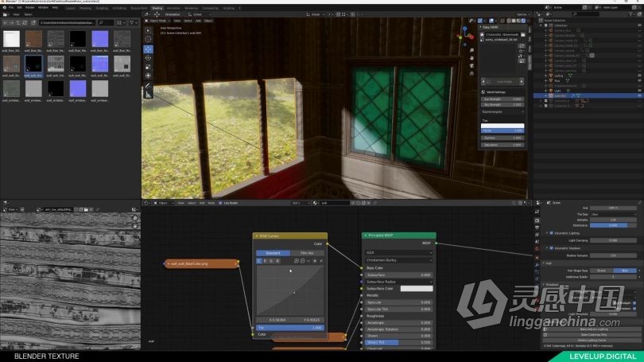Hide the wall.000 object in outliner
The width and height of the screenshot is (644, 362).
[639, 95]
